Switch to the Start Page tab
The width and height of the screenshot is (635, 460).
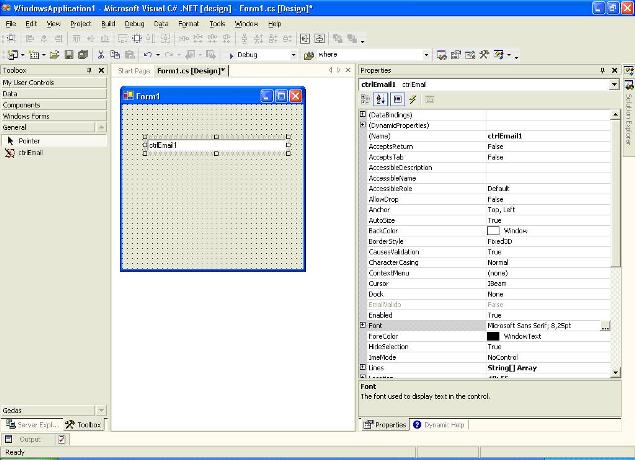[x=134, y=71]
